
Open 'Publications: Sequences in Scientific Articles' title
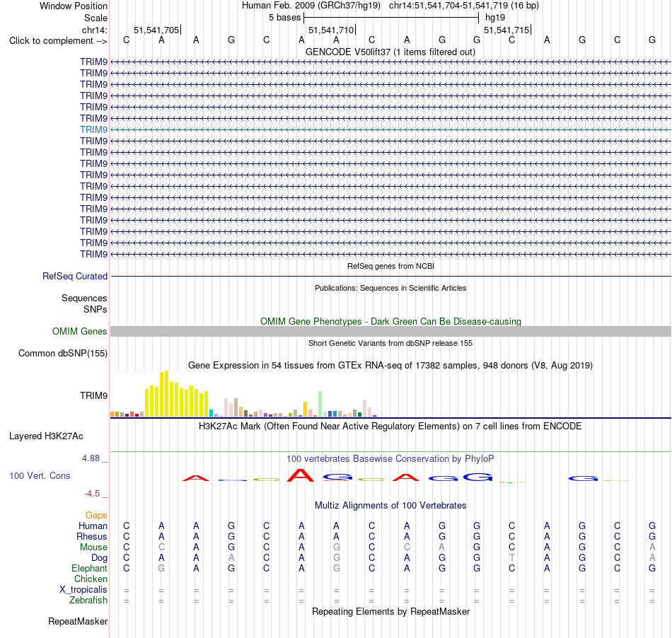[390, 288]
